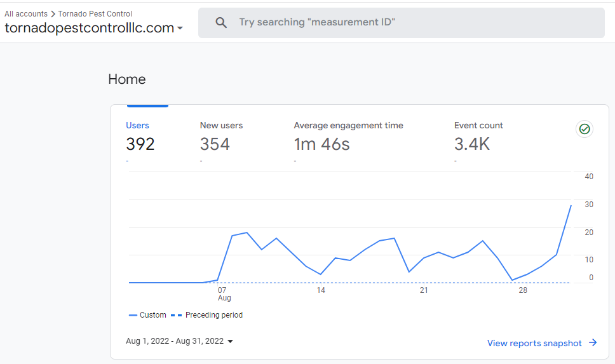
Task: Click the 14 date label on chart axis
Action: coord(321,290)
